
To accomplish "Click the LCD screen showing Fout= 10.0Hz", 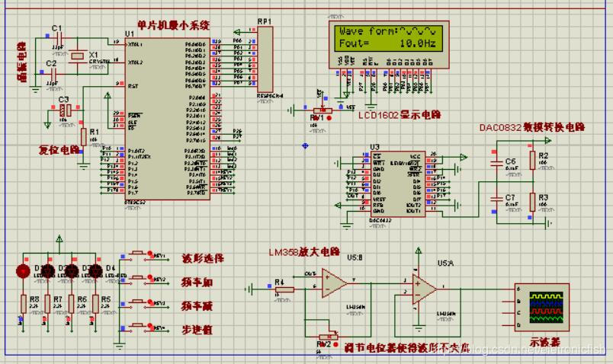I will tap(389, 37).
